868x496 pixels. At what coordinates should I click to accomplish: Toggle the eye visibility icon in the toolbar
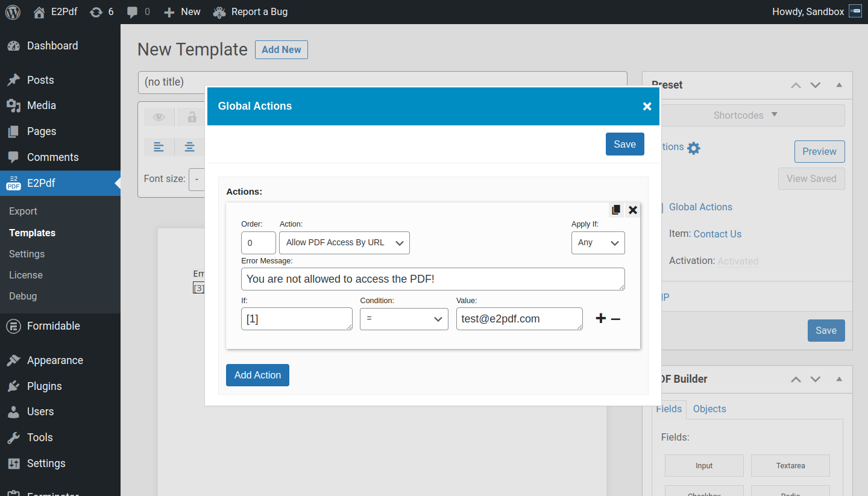coord(159,117)
